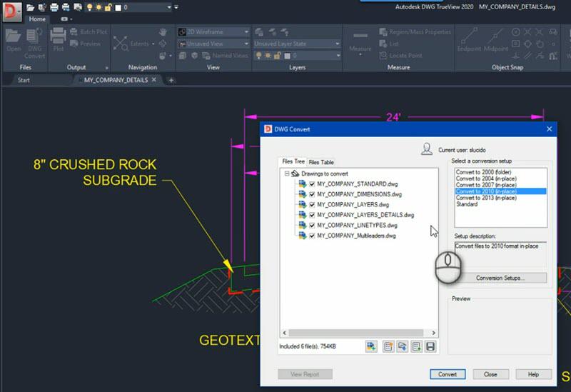Click the Convert button

pyautogui.click(x=448, y=374)
